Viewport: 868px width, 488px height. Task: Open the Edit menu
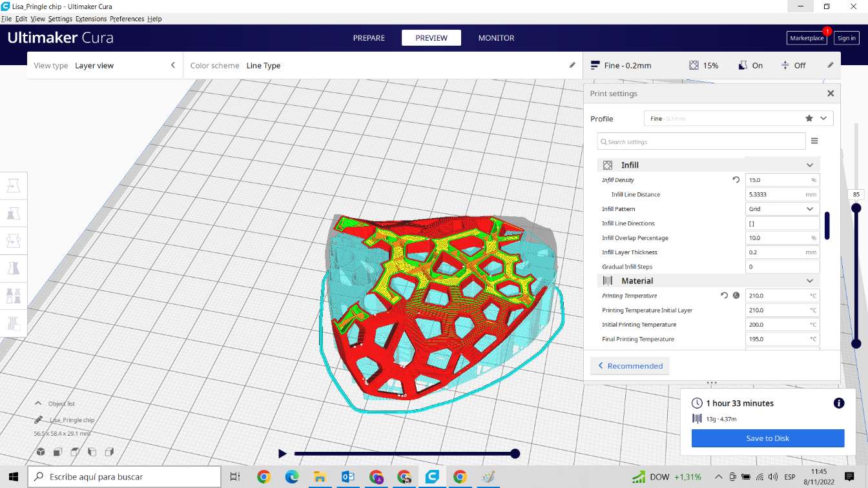(21, 19)
